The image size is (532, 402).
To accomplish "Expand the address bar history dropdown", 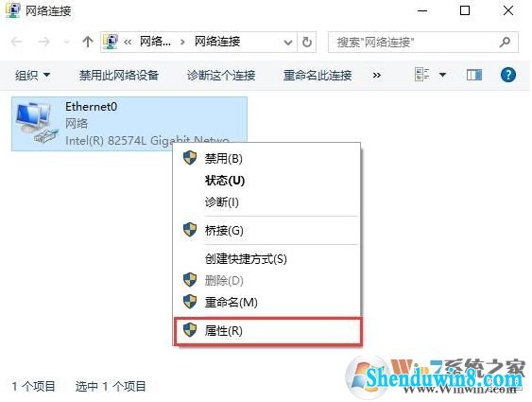I will click(x=287, y=43).
